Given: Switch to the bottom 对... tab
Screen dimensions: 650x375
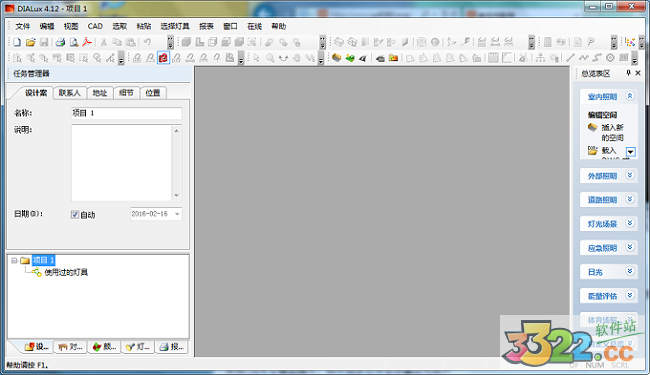Looking at the screenshot, I should point(70,347).
